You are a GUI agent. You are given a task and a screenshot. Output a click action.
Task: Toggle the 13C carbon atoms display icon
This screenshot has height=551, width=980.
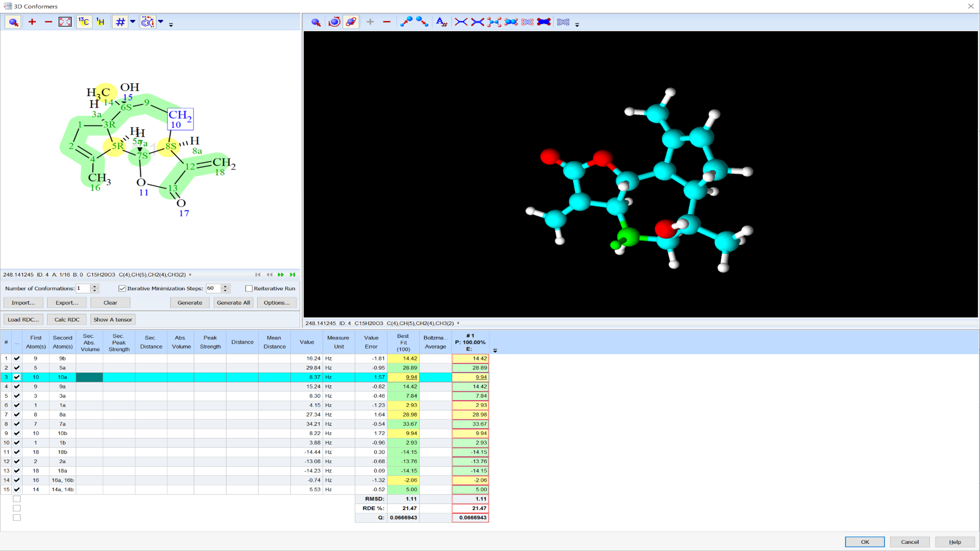tap(84, 22)
